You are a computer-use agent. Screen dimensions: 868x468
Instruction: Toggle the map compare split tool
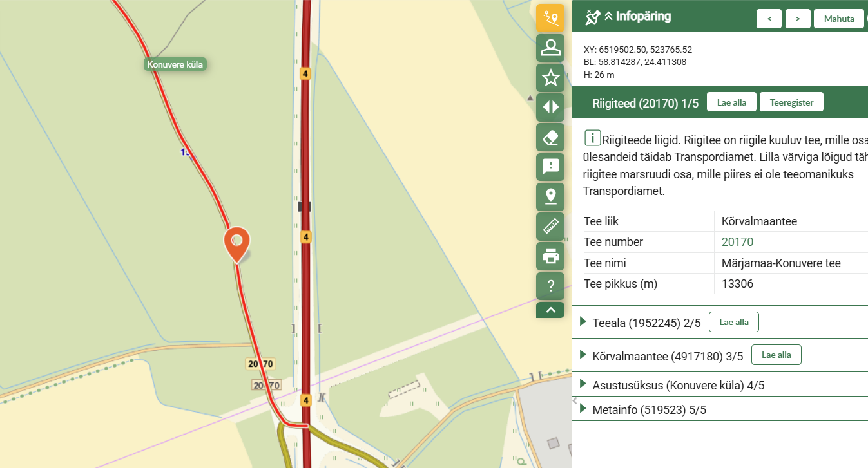[x=550, y=108]
